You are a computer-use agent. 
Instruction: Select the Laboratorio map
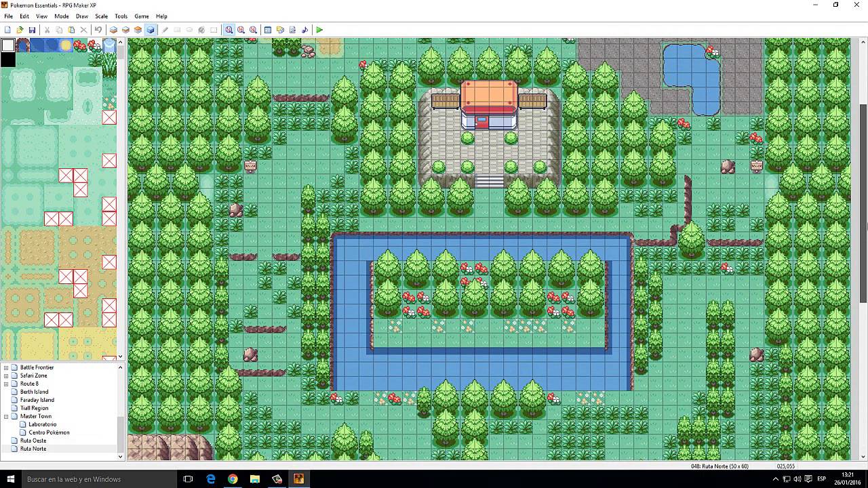[42, 424]
